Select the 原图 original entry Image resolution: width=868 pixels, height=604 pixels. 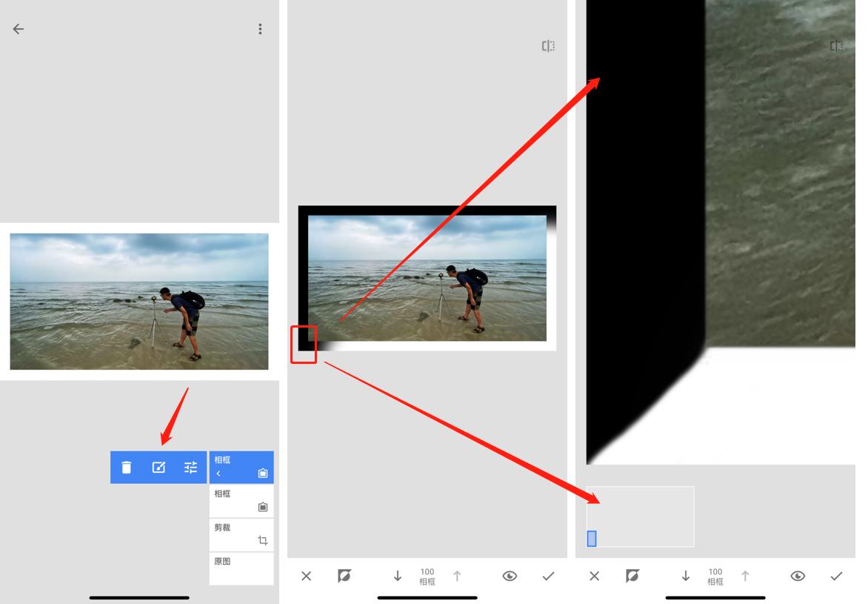pos(241,568)
